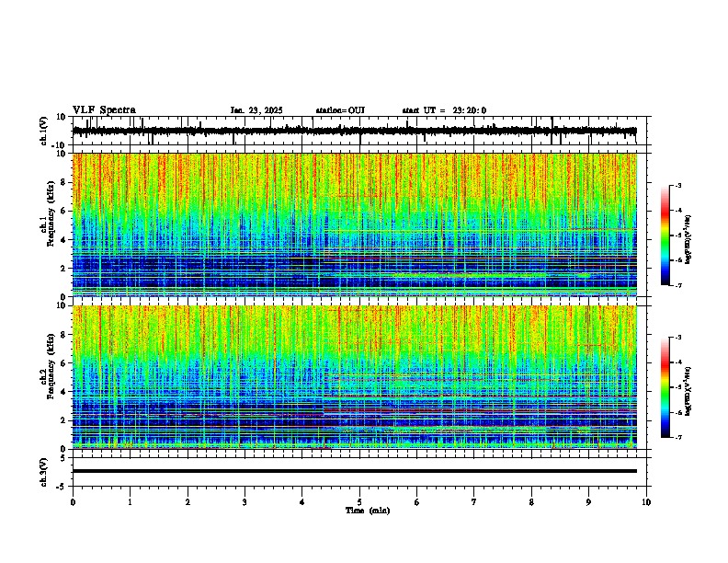Click the "Jan. 23, 2025" date text
This screenshot has height=563, width=728.
[x=256, y=110]
